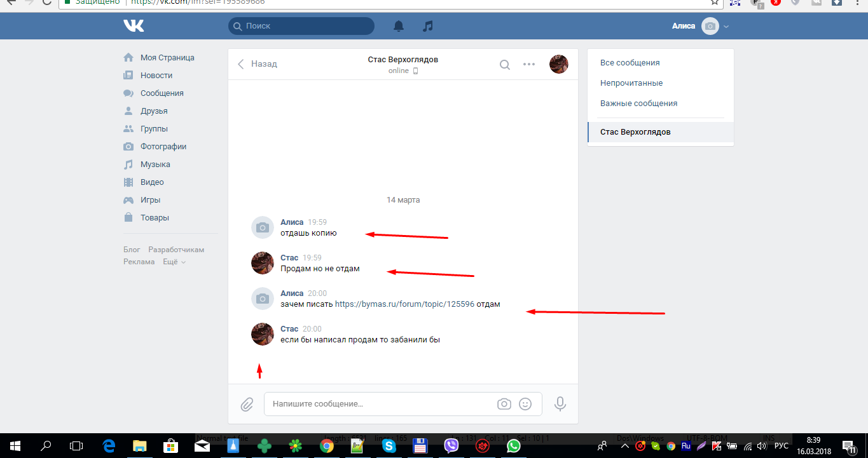The width and height of the screenshot is (868, 458).
Task: Open the three-dots chat actions menu
Action: (529, 64)
